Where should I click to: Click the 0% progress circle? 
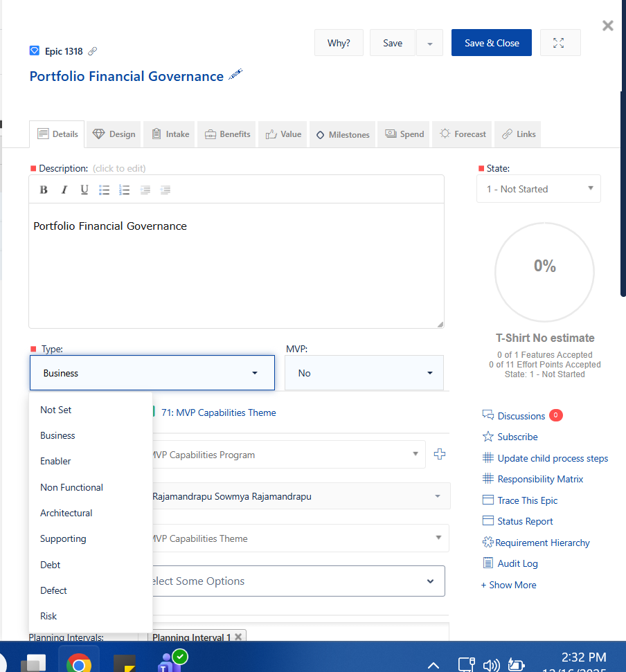(x=544, y=272)
